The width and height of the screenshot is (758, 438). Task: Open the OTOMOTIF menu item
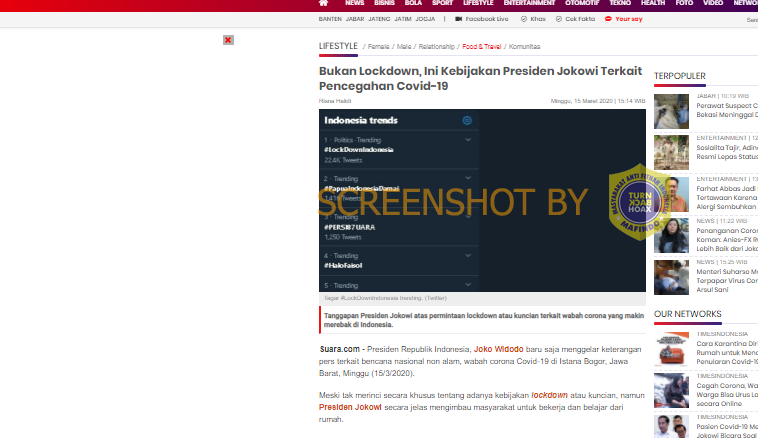click(582, 3)
